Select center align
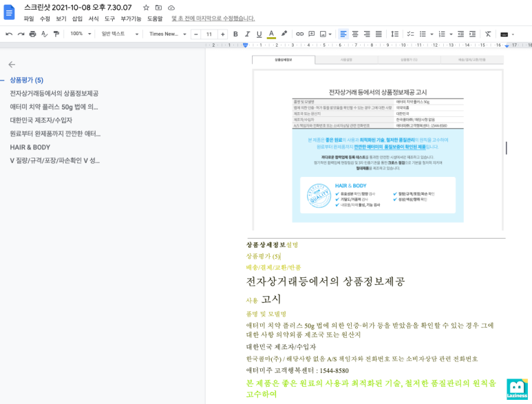Screen dimensions: 532x404 (355, 34)
